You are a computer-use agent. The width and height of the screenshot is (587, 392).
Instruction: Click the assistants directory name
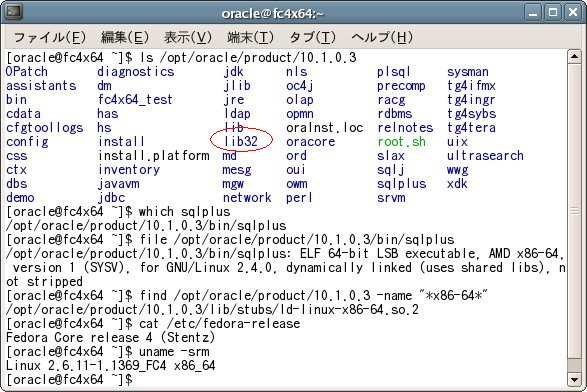(x=41, y=86)
